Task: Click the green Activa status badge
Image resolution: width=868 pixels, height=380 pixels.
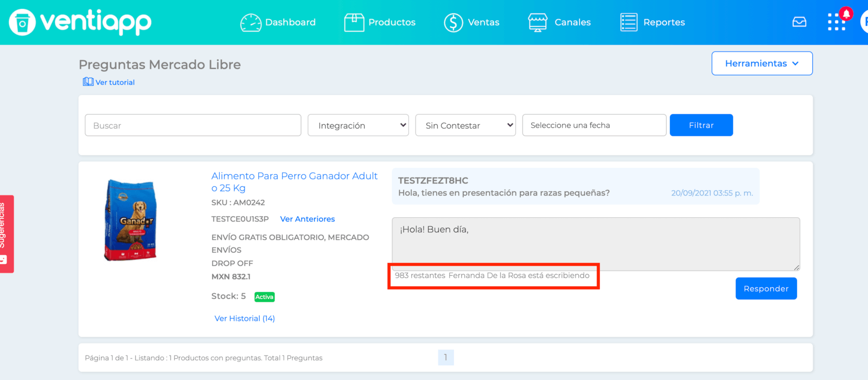Action: [265, 297]
